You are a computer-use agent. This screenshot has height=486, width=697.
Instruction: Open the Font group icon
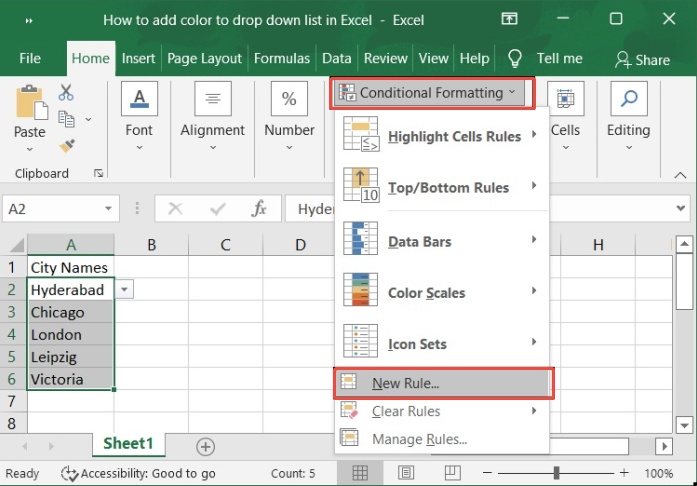click(140, 98)
